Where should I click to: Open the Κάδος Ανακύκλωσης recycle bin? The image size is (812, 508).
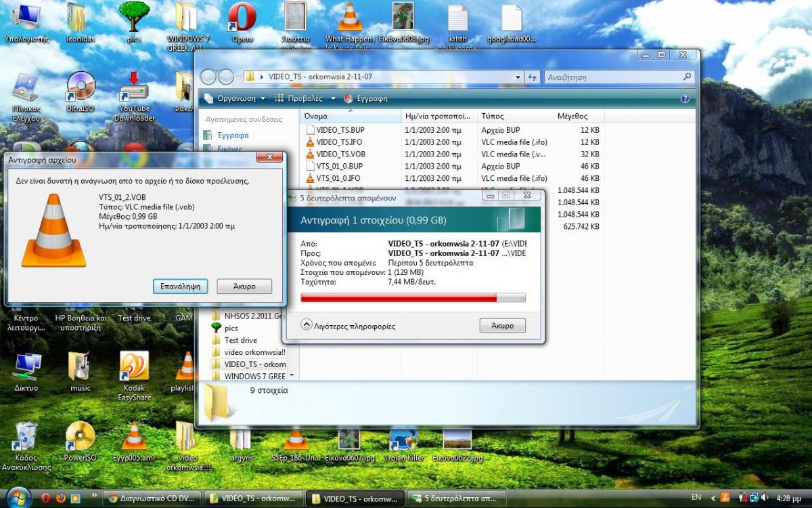[x=26, y=446]
